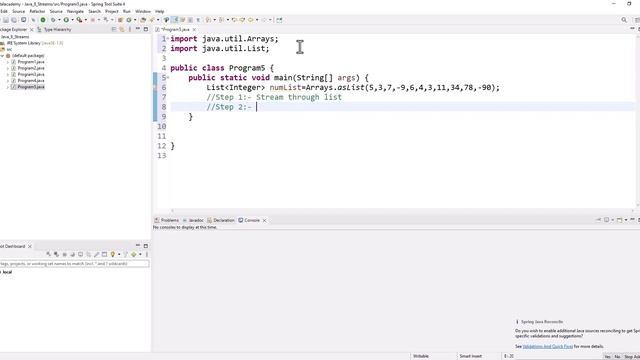Open Debug button dropdown arrow

pos(59,20)
